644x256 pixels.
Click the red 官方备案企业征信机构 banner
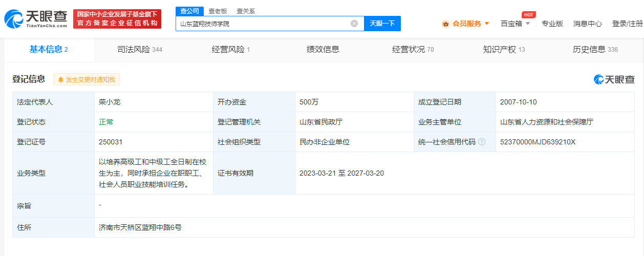click(x=117, y=19)
